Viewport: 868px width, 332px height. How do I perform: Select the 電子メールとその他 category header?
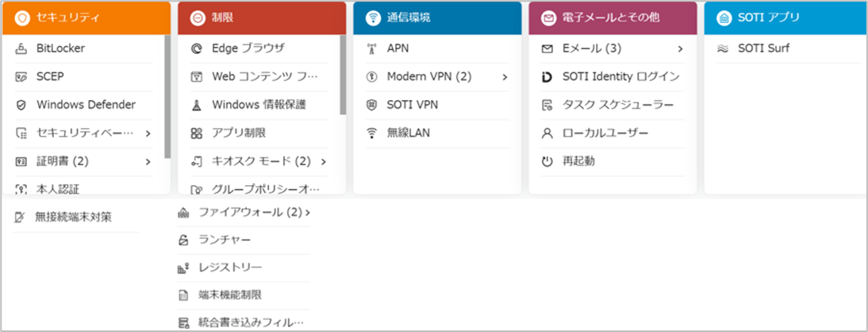[x=613, y=17]
